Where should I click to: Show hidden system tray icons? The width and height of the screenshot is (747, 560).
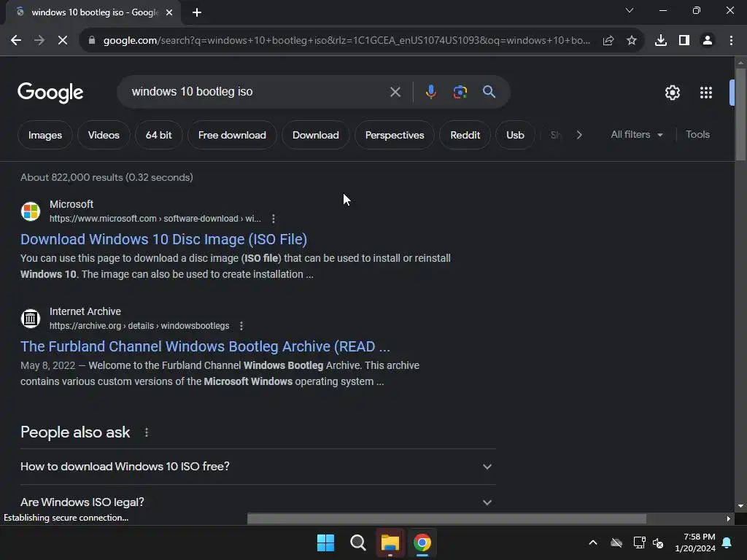click(593, 542)
